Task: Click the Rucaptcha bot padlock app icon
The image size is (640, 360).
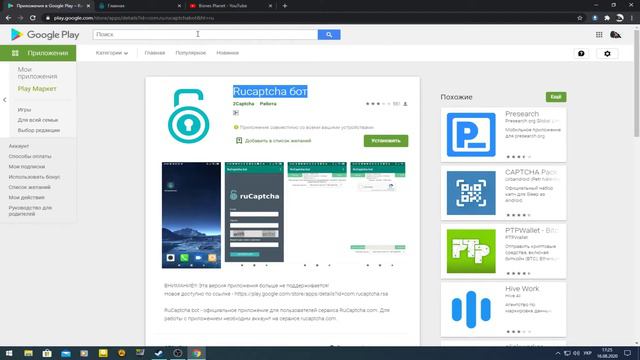Action: click(189, 116)
